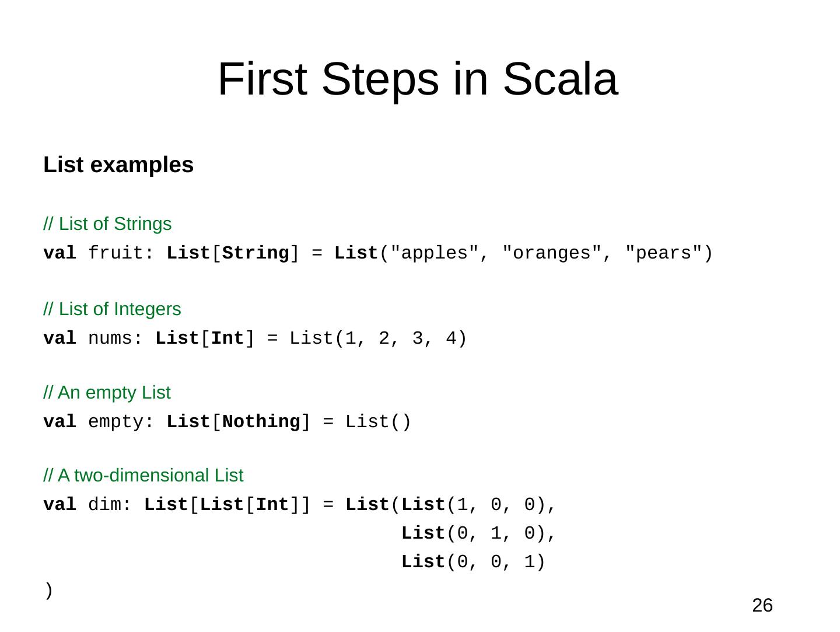This screenshot has height=632, width=840.
Task: Click the variable name "nums"
Action: pos(110,339)
